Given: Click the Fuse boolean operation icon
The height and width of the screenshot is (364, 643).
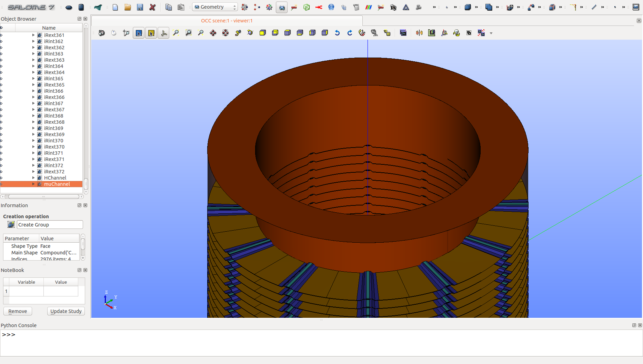Looking at the screenshot, I should [489, 7].
